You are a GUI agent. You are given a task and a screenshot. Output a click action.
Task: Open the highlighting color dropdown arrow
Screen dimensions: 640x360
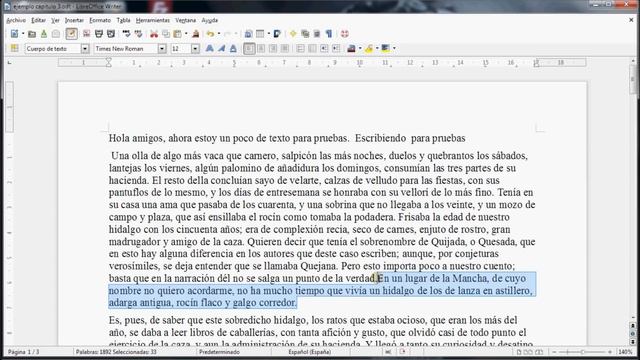[x=377, y=49]
